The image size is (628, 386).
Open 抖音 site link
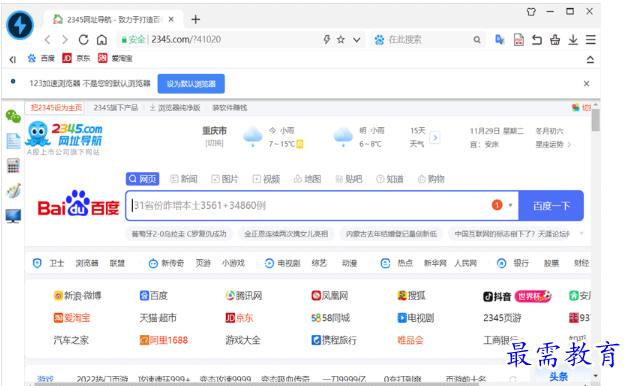coord(497,296)
